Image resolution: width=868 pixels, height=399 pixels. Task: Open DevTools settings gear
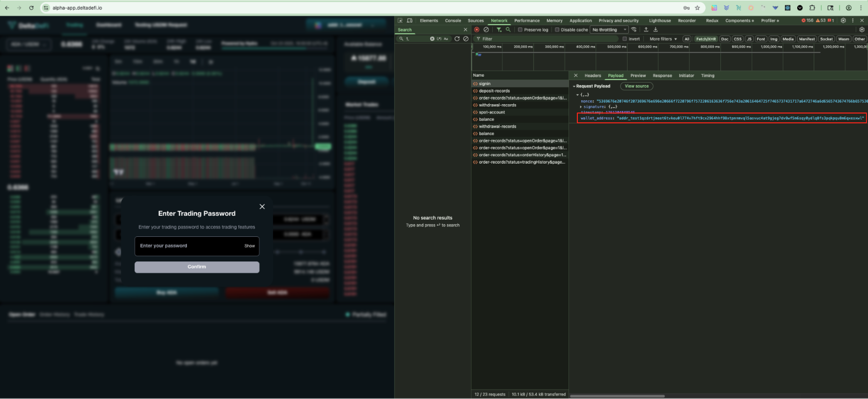click(x=843, y=21)
